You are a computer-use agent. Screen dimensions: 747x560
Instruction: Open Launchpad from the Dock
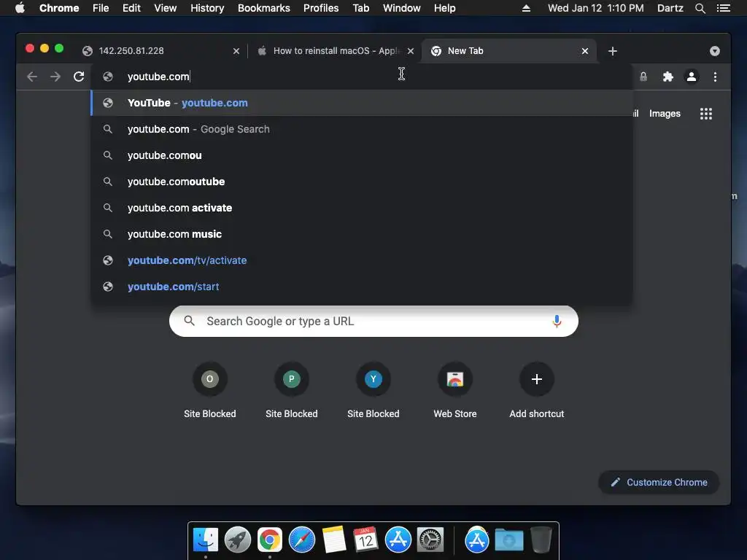click(x=238, y=540)
